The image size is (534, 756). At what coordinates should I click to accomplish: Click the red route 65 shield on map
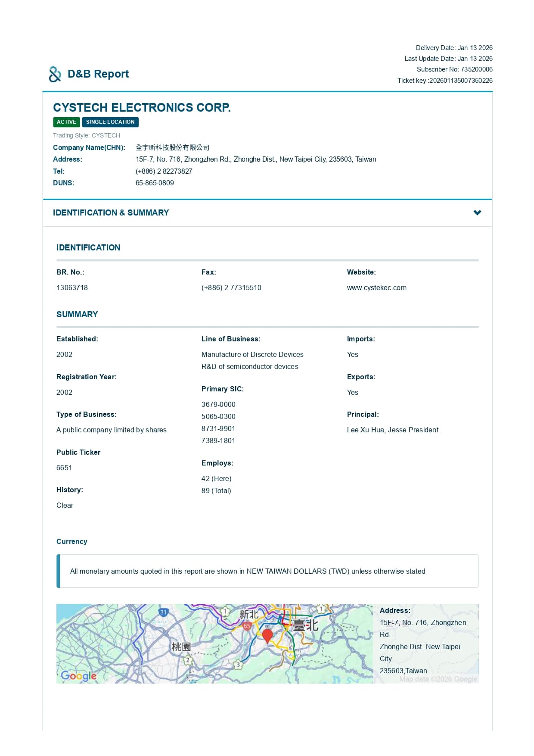[247, 626]
